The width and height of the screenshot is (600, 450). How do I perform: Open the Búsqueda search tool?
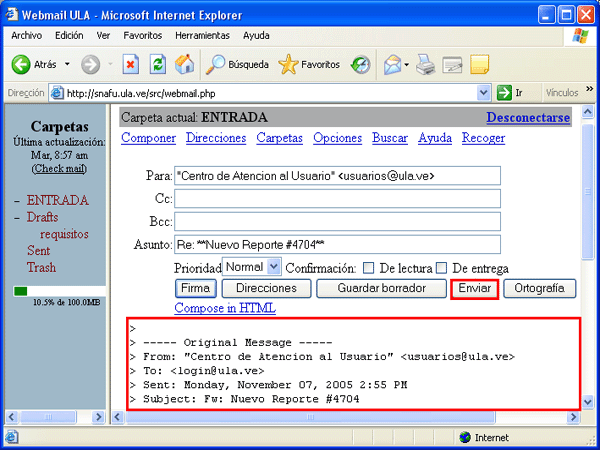(x=237, y=64)
